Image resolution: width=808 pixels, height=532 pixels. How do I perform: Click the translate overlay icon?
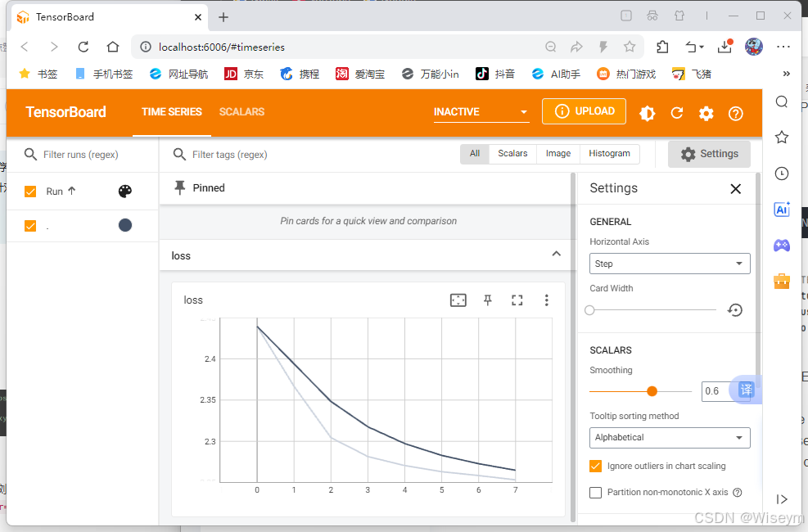(x=746, y=390)
